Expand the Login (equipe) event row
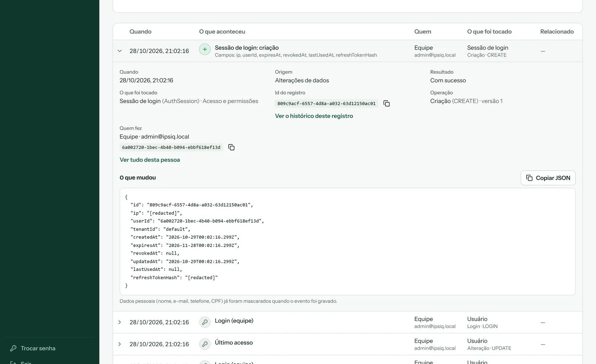 (120, 322)
